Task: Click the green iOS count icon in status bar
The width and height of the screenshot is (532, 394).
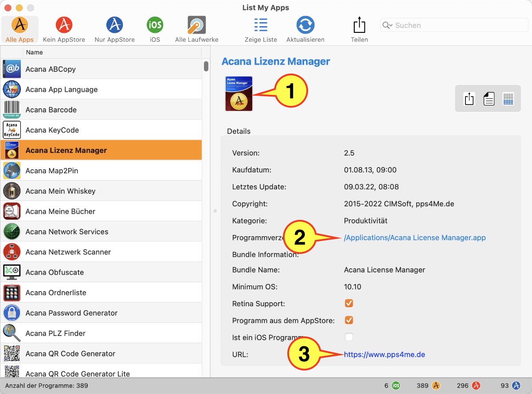Action: pos(396,386)
